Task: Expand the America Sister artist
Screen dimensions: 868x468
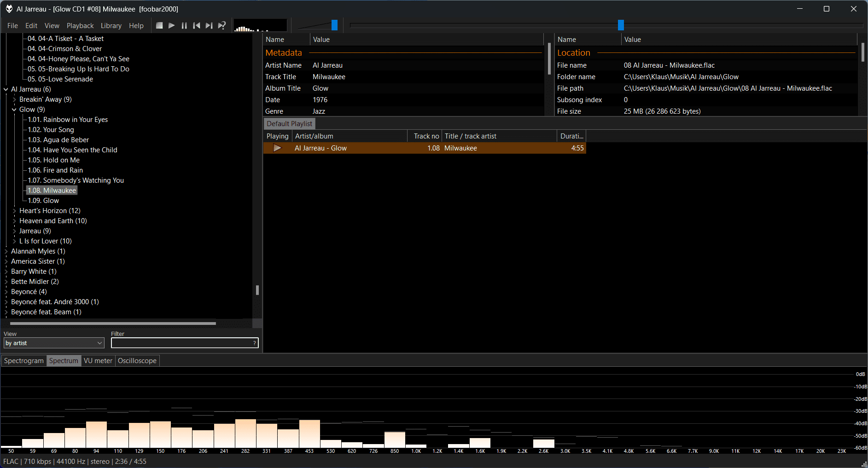Action: tap(6, 261)
